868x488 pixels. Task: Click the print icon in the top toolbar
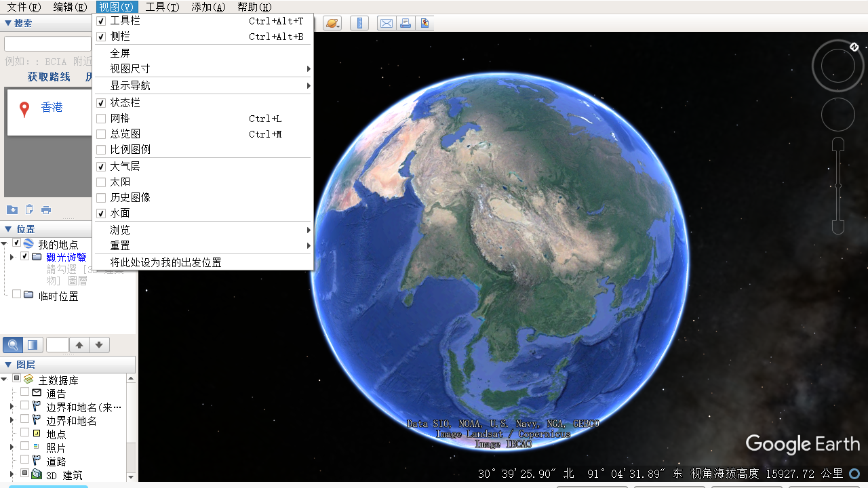[x=406, y=23]
